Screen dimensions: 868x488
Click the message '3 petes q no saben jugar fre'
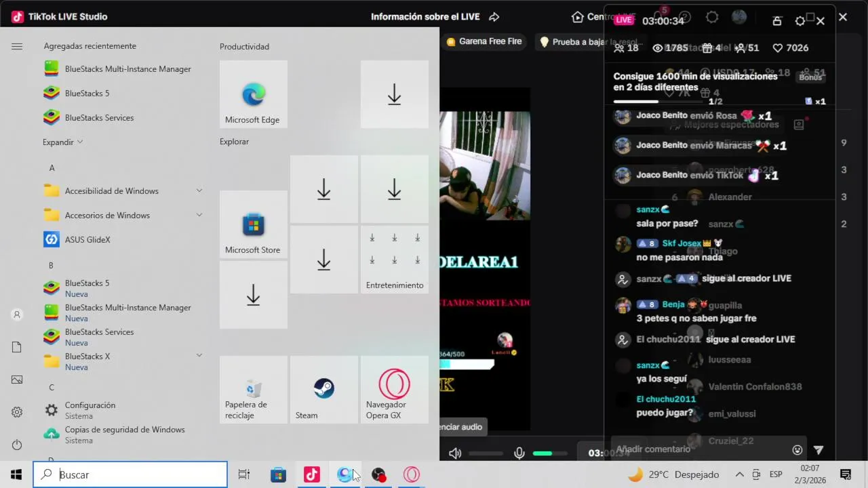click(x=696, y=319)
